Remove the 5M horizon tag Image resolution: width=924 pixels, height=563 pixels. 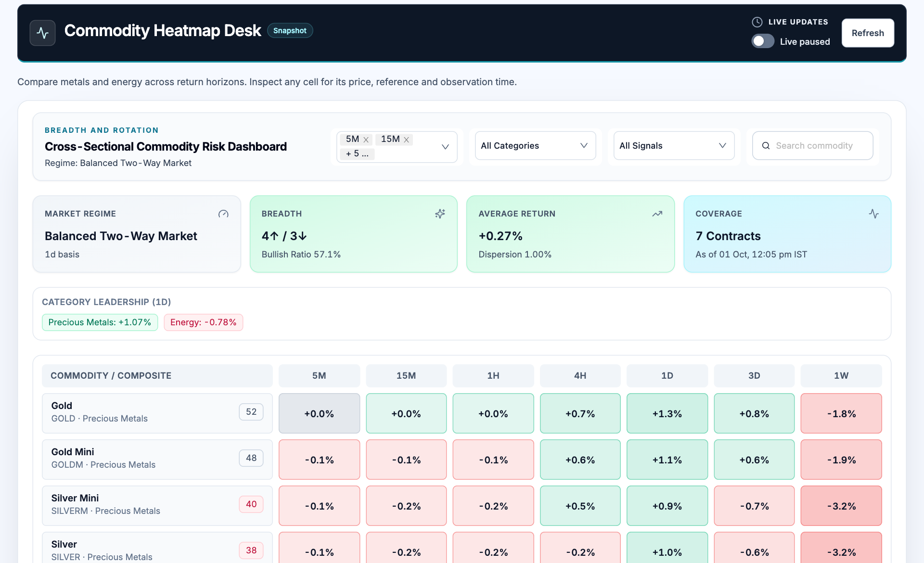[x=366, y=140]
